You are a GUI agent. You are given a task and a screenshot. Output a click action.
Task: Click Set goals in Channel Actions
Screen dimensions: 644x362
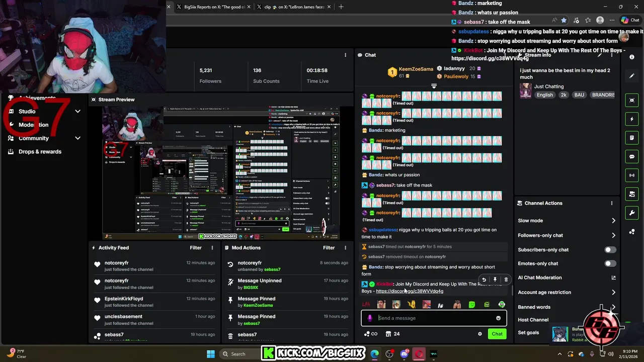(528, 332)
